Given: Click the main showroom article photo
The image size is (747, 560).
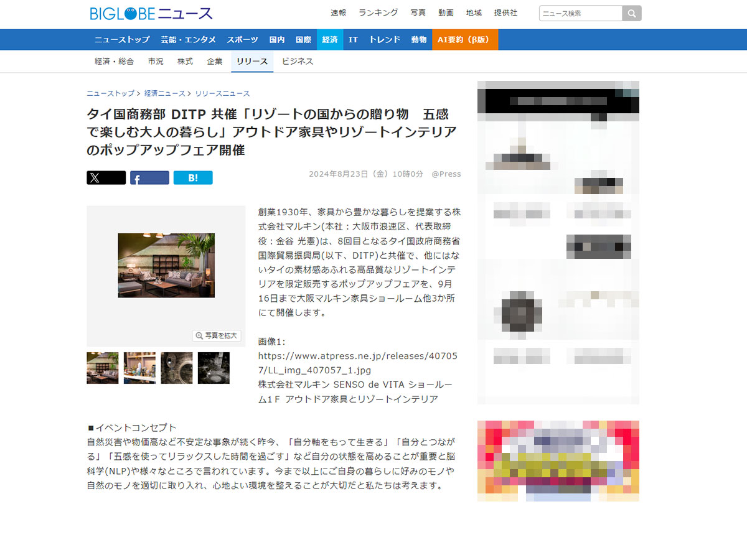Looking at the screenshot, I should coord(166,266).
